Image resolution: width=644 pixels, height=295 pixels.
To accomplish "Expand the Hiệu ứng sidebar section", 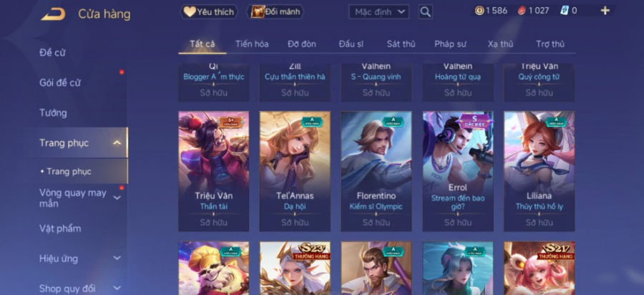I will (x=117, y=258).
